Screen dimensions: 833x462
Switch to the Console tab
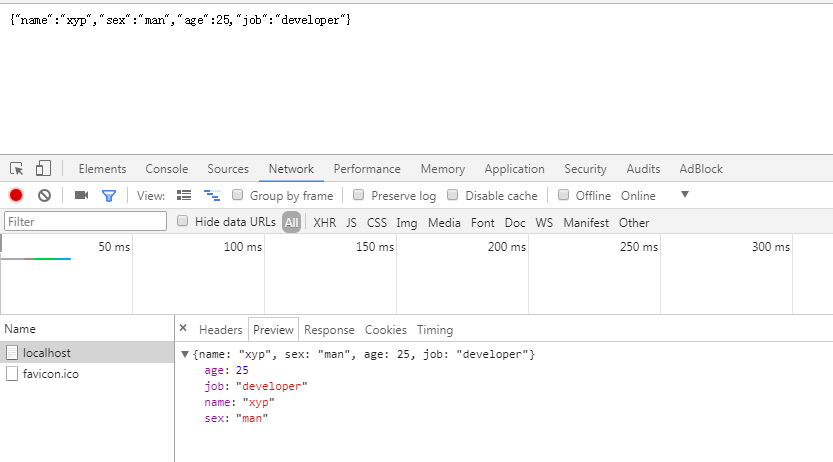(167, 169)
